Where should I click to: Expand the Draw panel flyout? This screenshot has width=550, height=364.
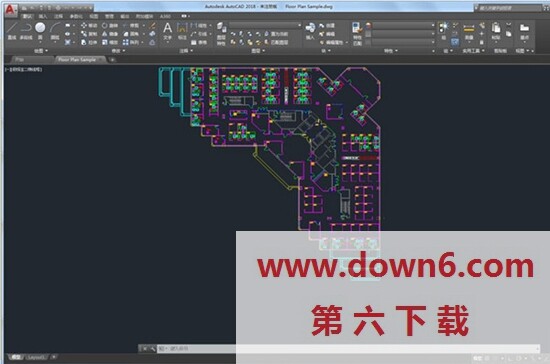point(41,51)
